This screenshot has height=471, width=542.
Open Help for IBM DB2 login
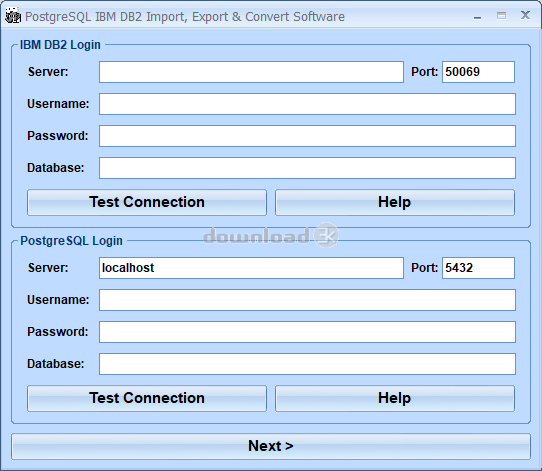coord(395,202)
